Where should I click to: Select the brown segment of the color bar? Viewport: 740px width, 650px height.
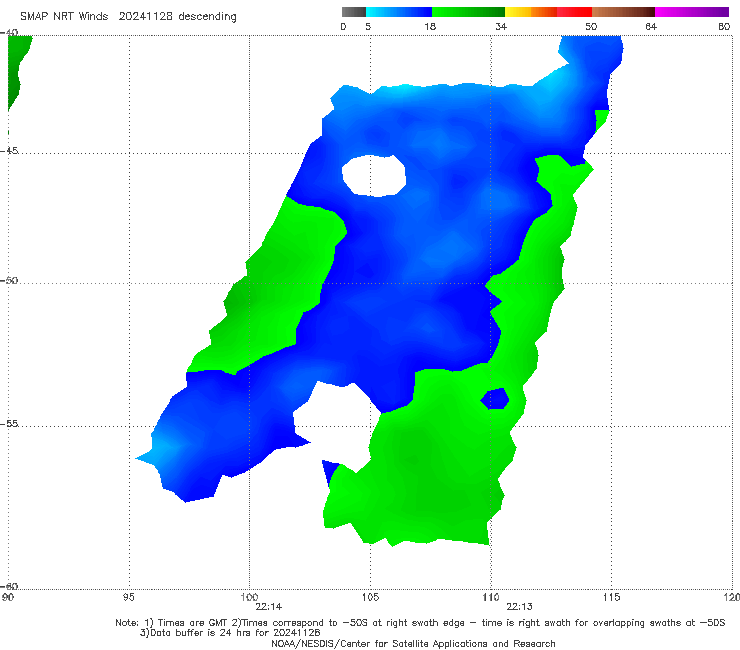click(623, 12)
